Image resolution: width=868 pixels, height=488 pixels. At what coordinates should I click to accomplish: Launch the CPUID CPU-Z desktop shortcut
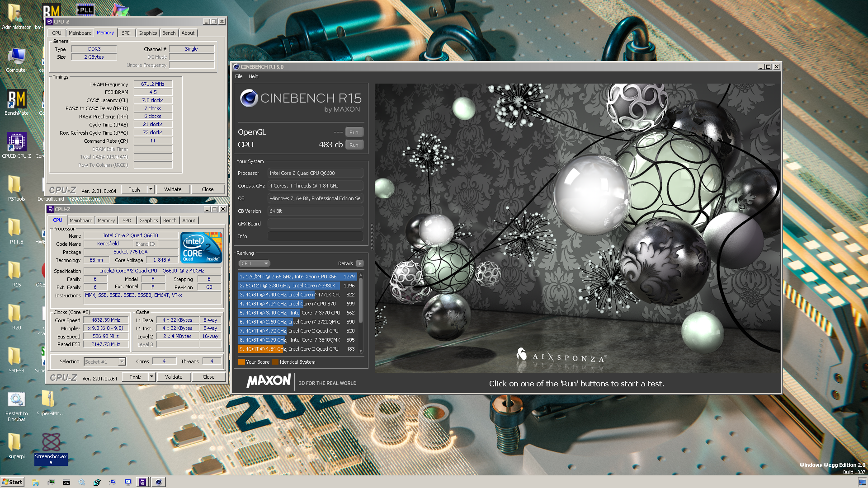[16, 145]
